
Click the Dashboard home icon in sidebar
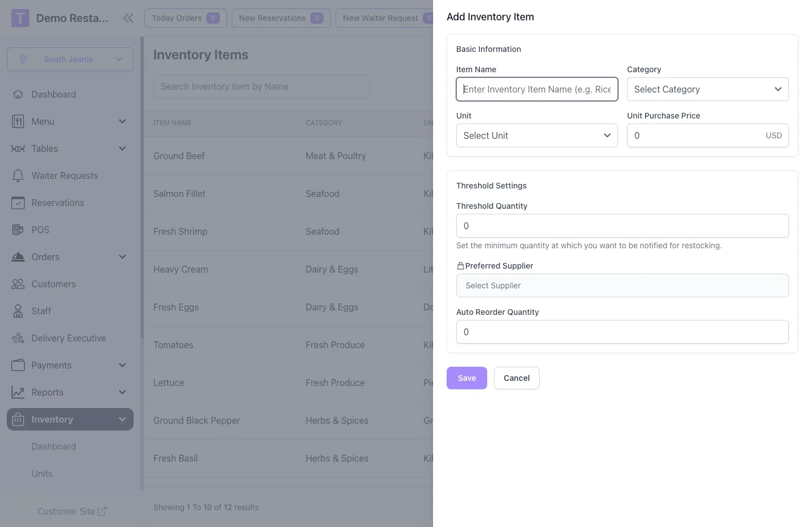coord(18,94)
